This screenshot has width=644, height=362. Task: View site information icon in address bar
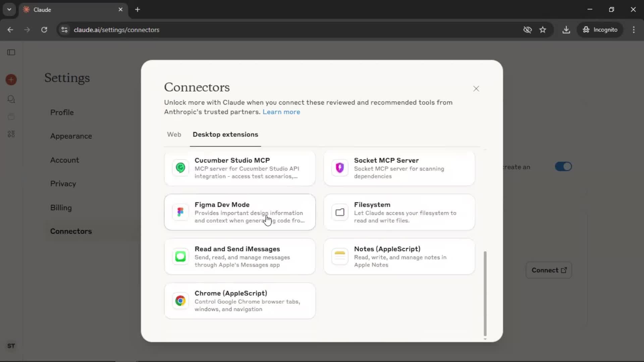pyautogui.click(x=64, y=30)
